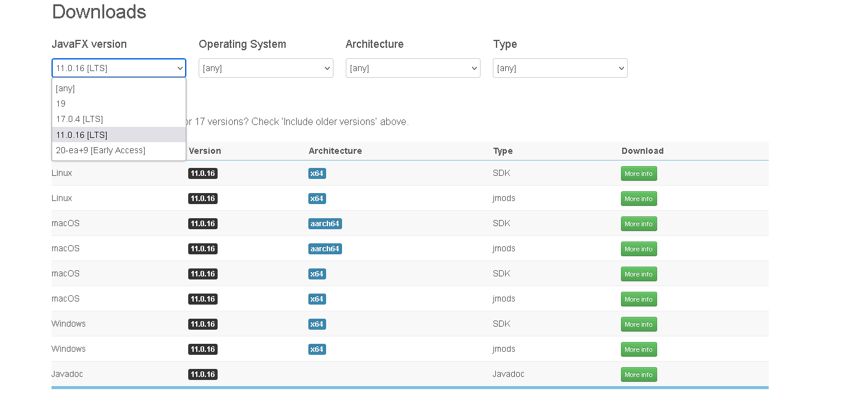This screenshot has width=868, height=410.
Task: Pick '20-ea+9 [Early Access]' from the list
Action: click(100, 150)
